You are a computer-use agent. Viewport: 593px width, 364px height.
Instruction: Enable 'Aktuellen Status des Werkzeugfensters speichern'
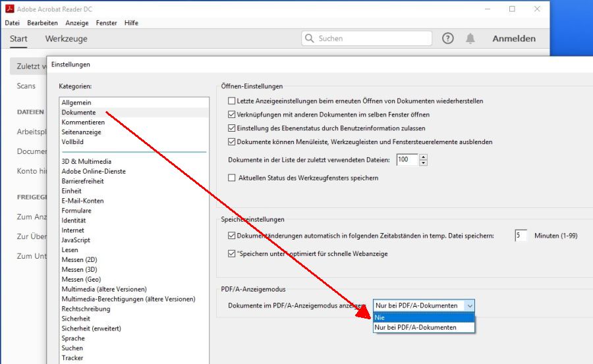(x=231, y=178)
